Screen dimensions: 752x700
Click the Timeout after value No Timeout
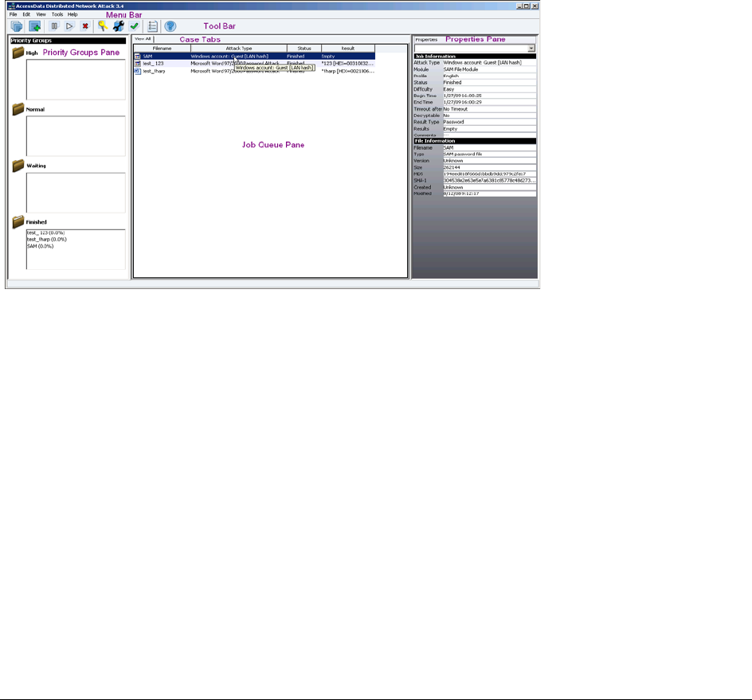click(489, 109)
